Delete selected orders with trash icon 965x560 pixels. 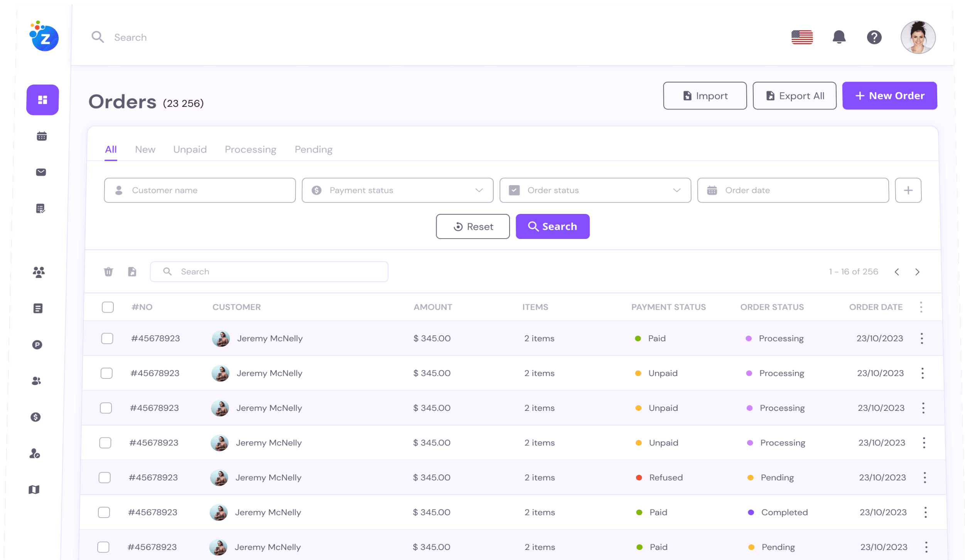click(108, 272)
